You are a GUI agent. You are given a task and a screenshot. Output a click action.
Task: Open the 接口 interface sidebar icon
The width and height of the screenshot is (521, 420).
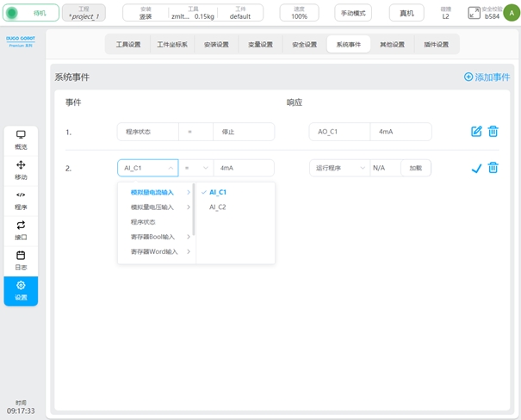click(21, 230)
